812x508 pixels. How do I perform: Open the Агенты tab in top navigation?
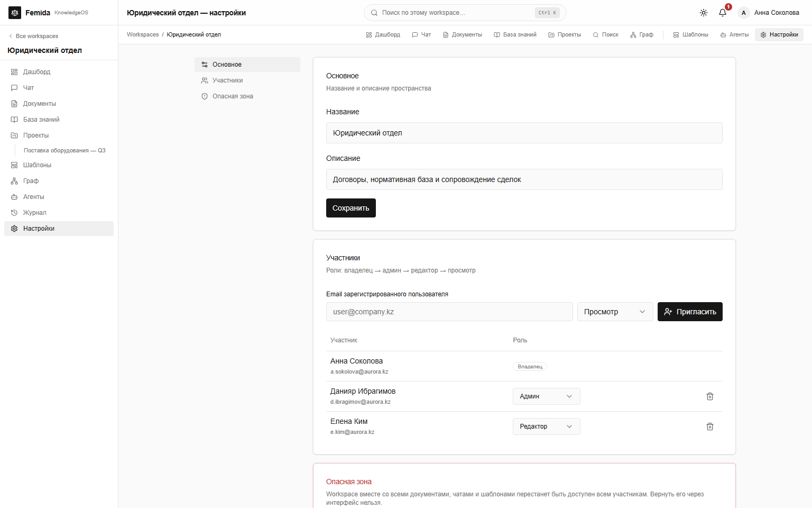pyautogui.click(x=734, y=35)
